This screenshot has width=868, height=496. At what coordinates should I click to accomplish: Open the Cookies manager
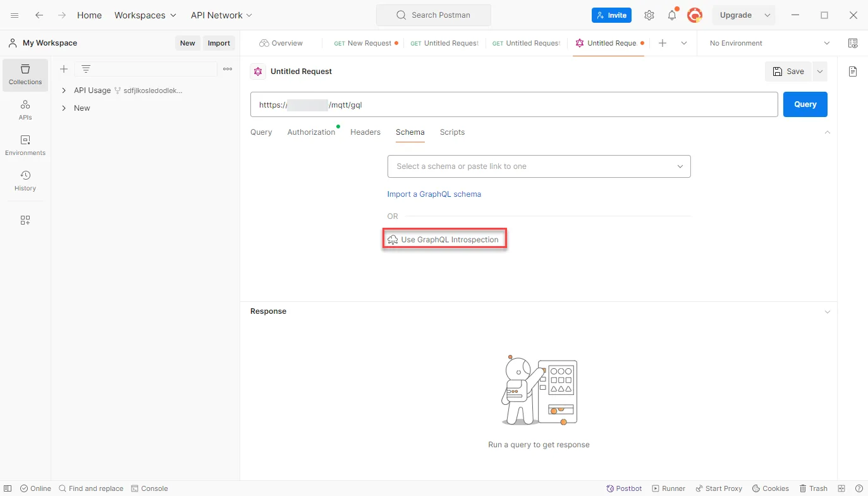pyautogui.click(x=770, y=488)
